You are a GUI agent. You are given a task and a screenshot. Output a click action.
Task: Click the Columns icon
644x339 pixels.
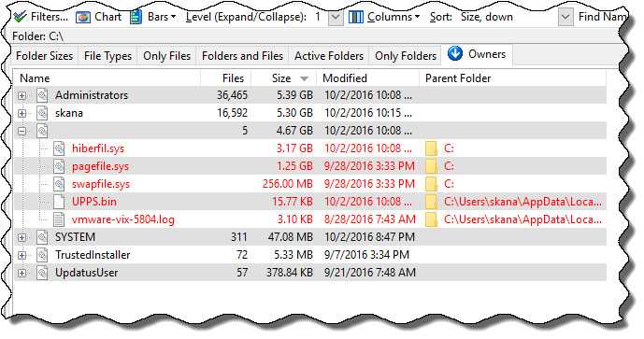point(356,17)
